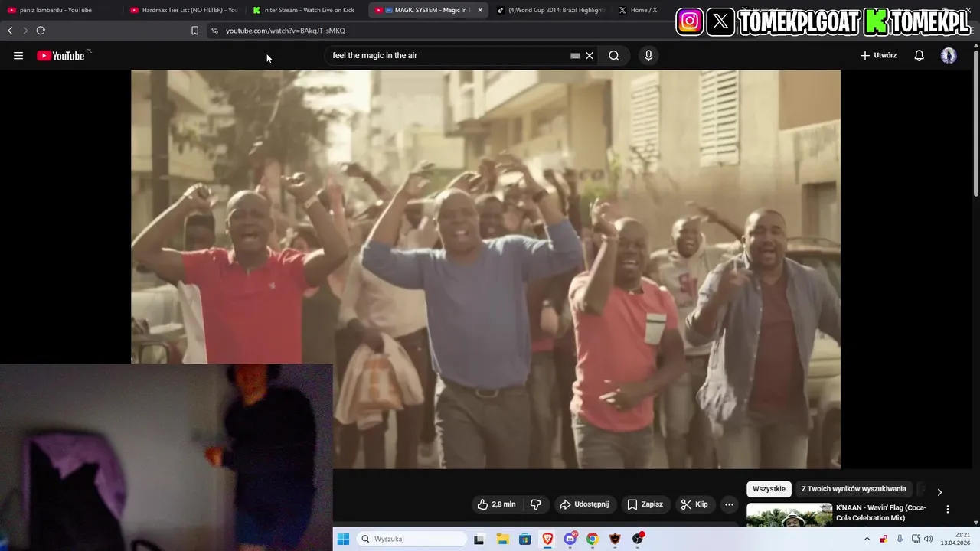Viewport: 980px width, 551px height.
Task: Start voice search with the microphone
Action: click(648, 56)
